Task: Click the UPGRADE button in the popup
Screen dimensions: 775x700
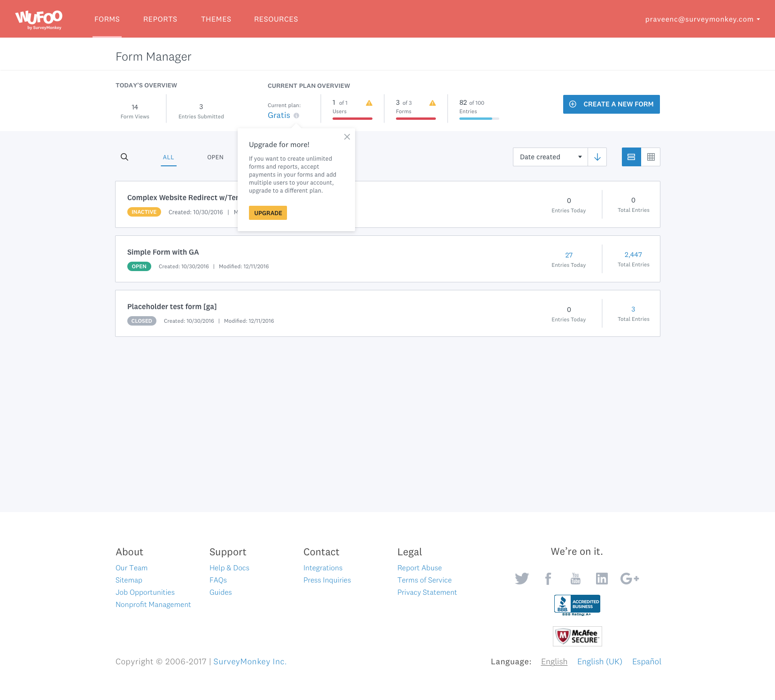Action: [x=268, y=213]
